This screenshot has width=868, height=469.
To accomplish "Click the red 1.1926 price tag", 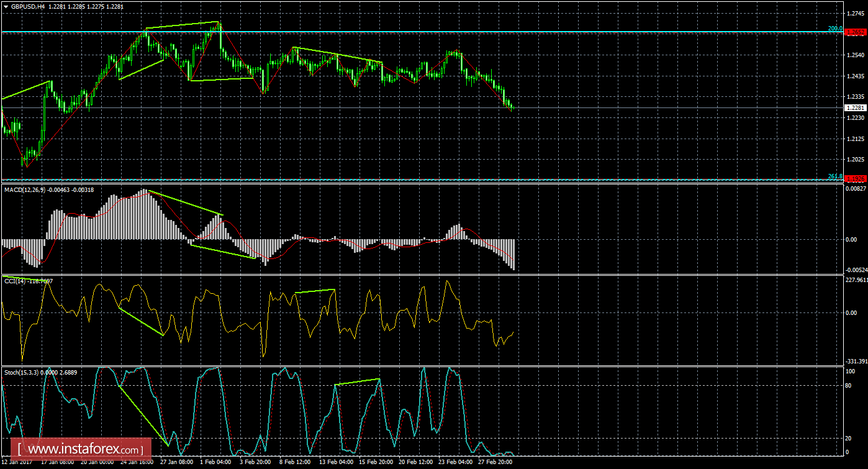I will 855,180.
